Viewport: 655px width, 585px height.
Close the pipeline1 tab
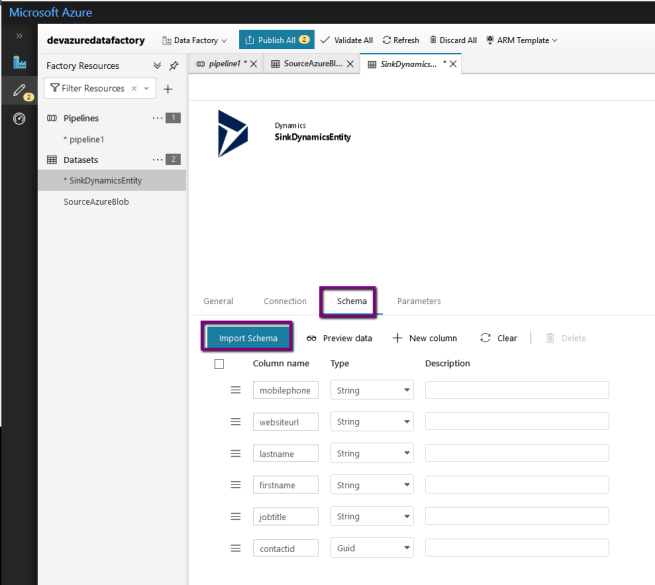tap(253, 64)
